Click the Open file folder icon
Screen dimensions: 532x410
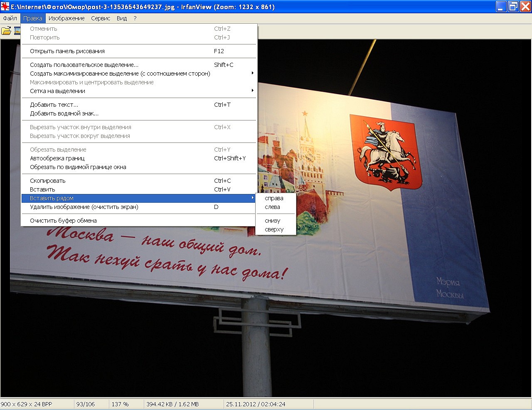[6, 31]
